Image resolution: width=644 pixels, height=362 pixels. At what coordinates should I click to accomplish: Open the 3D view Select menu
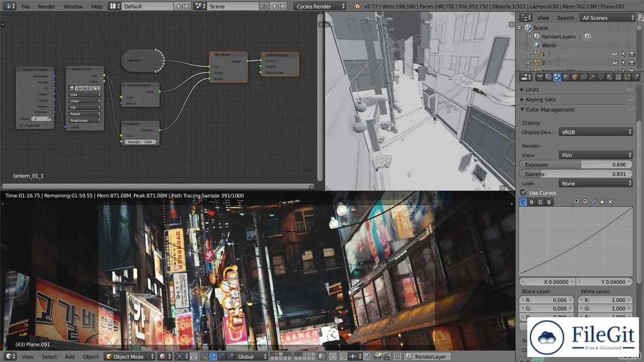(49, 357)
